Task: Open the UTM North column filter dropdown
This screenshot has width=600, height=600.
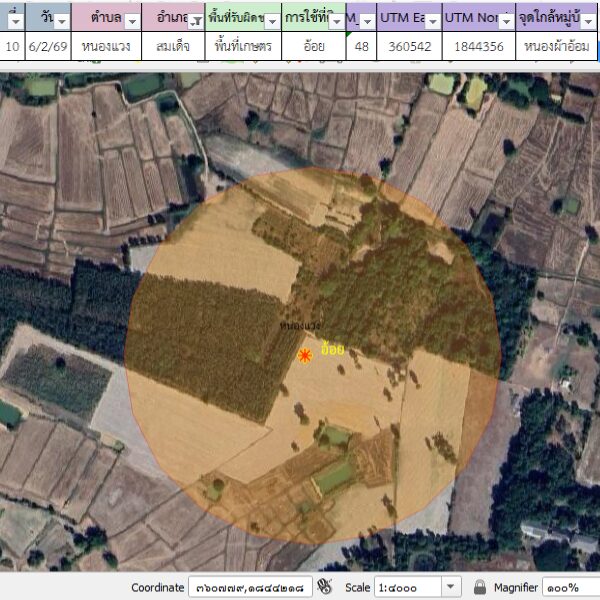Action: pos(505,21)
